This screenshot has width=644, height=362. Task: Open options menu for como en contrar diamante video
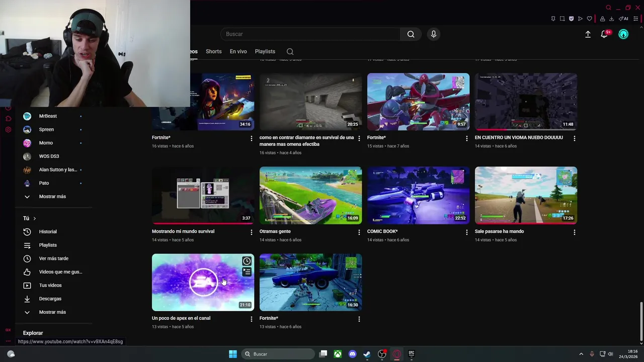click(x=359, y=138)
